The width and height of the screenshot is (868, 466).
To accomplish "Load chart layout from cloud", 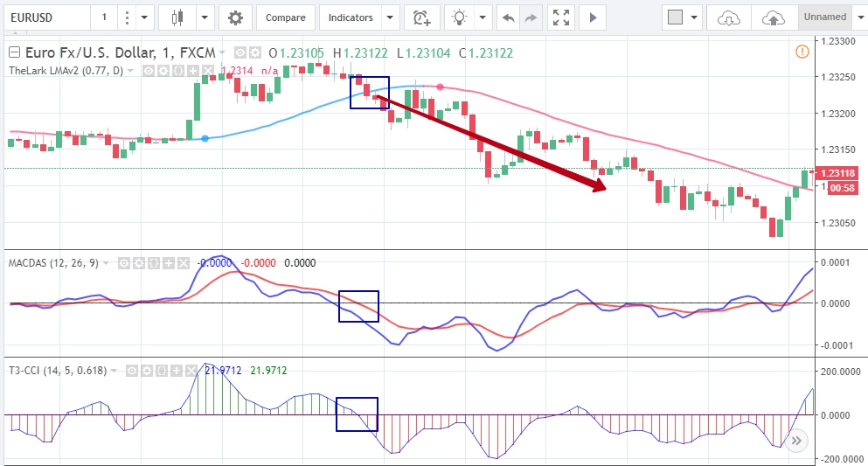I will (x=728, y=17).
